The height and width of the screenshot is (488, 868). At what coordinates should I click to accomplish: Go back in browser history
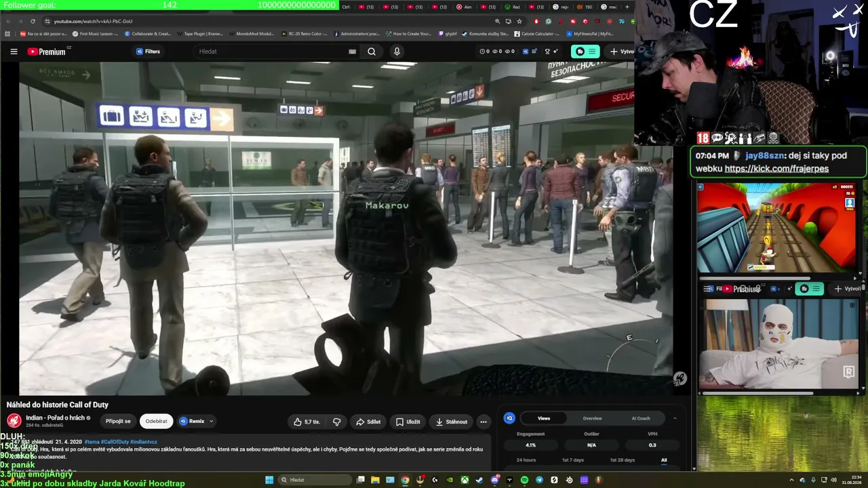[8, 21]
